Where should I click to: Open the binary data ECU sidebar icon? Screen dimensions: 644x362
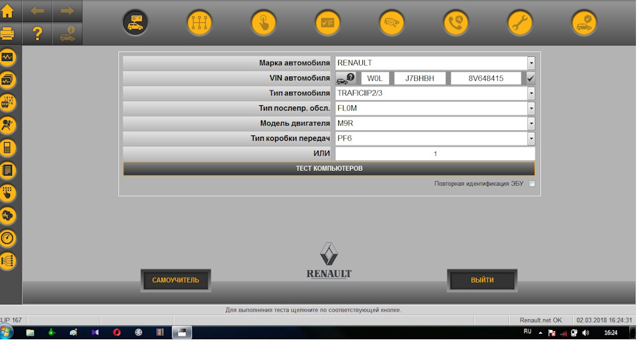pos(8,103)
